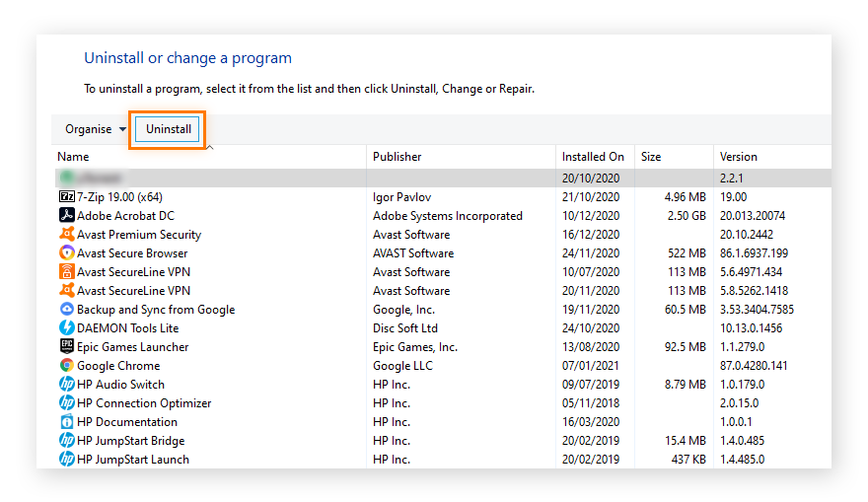Sort by the Size column header

click(x=651, y=157)
